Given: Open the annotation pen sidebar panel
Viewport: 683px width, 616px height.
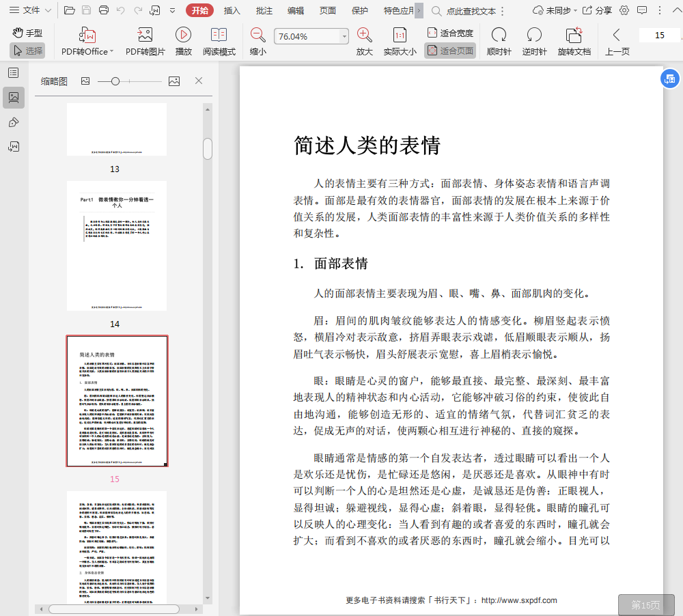Looking at the screenshot, I should pos(13,122).
